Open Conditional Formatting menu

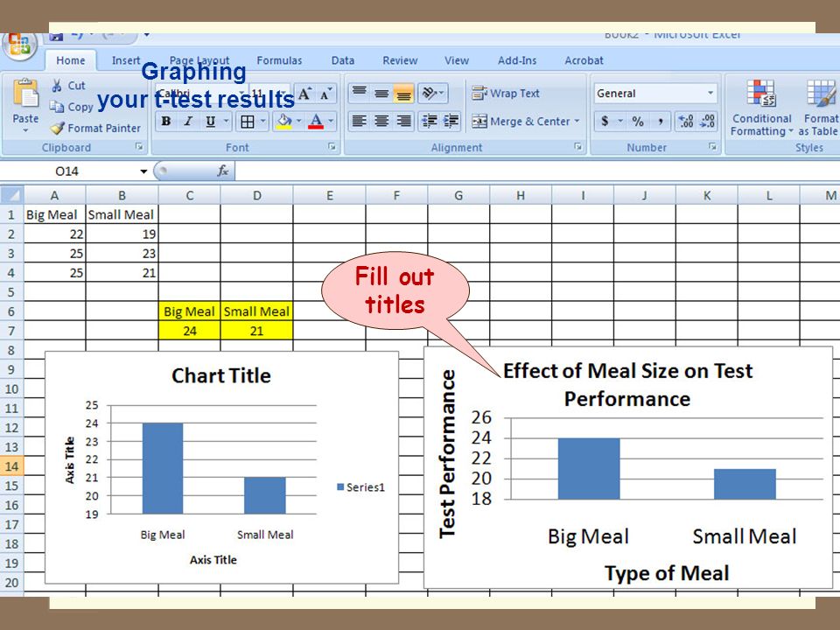pos(761,108)
